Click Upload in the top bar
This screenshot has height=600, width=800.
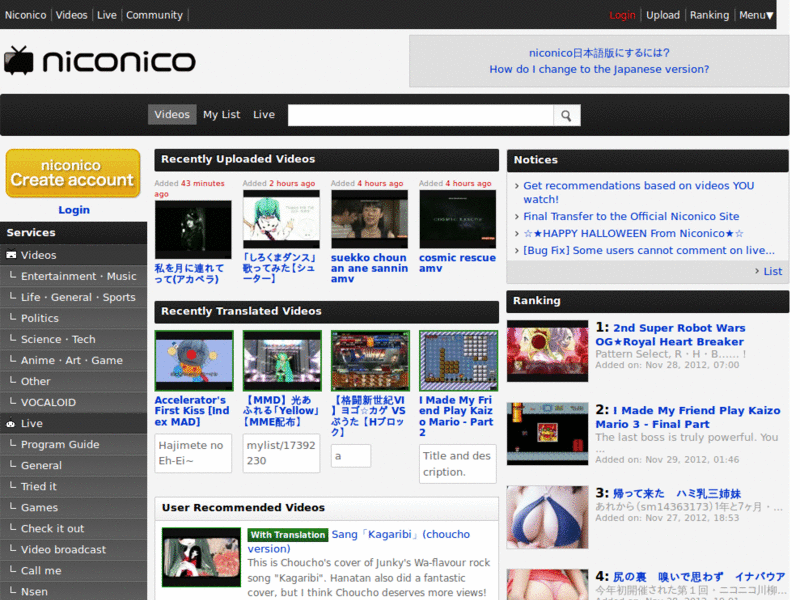point(663,15)
